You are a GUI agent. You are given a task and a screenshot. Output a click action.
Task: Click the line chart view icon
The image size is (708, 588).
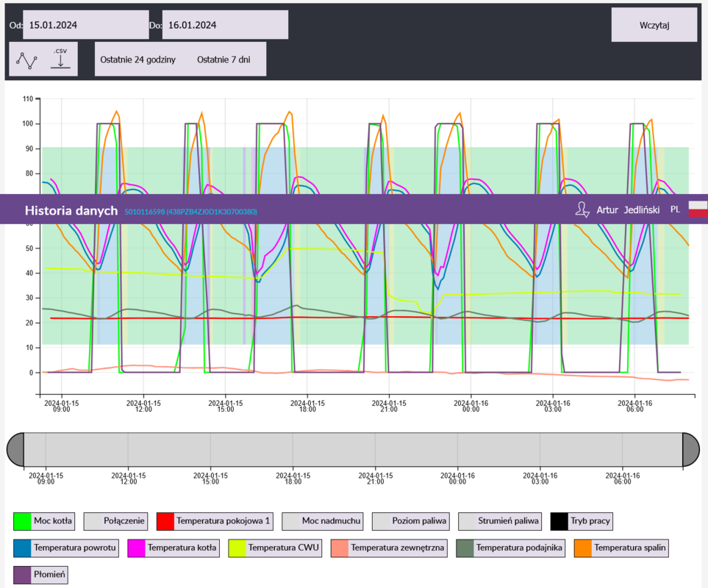[x=27, y=60]
